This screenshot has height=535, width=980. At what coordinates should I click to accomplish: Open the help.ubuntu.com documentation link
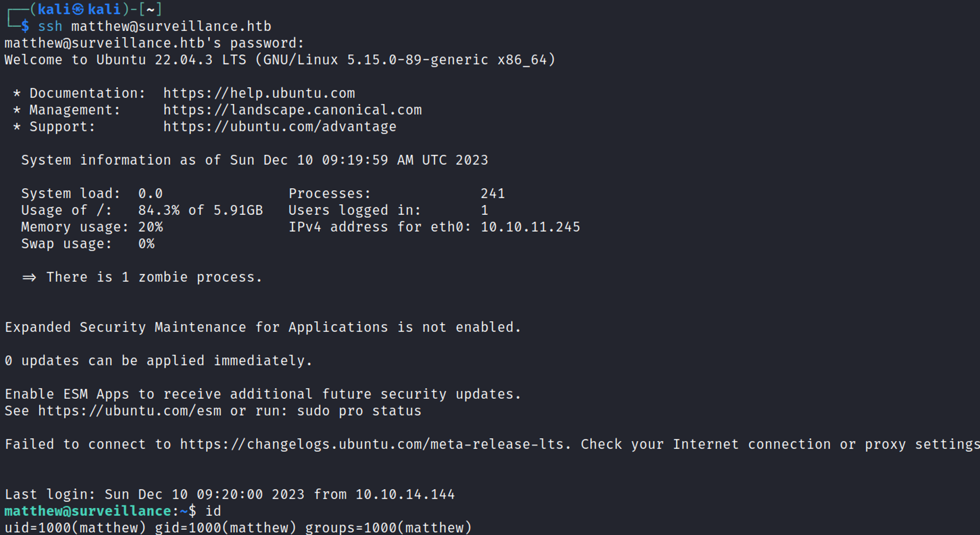[259, 93]
